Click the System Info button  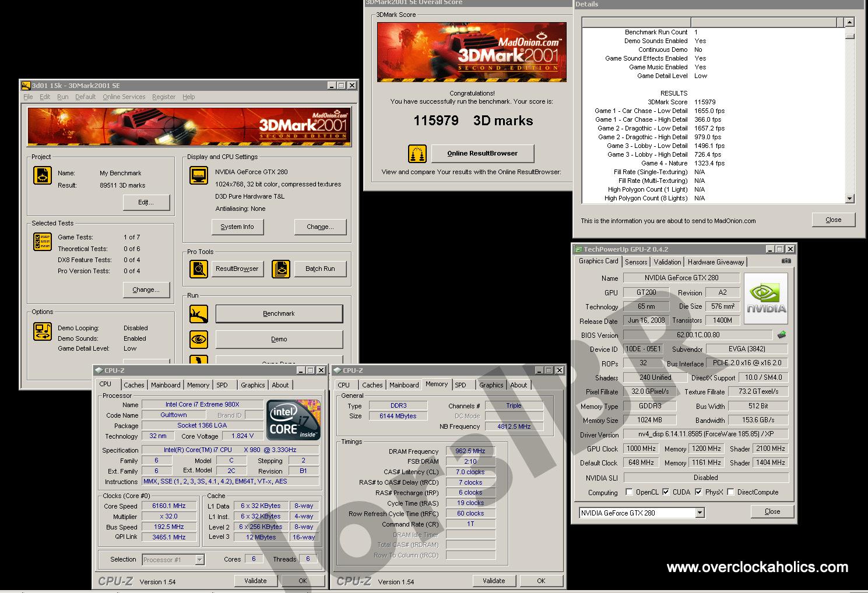(237, 227)
